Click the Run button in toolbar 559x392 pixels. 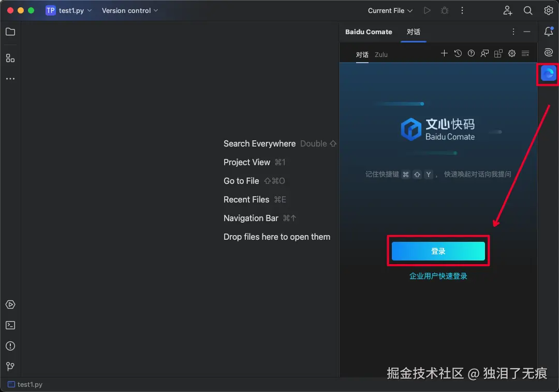coord(426,10)
